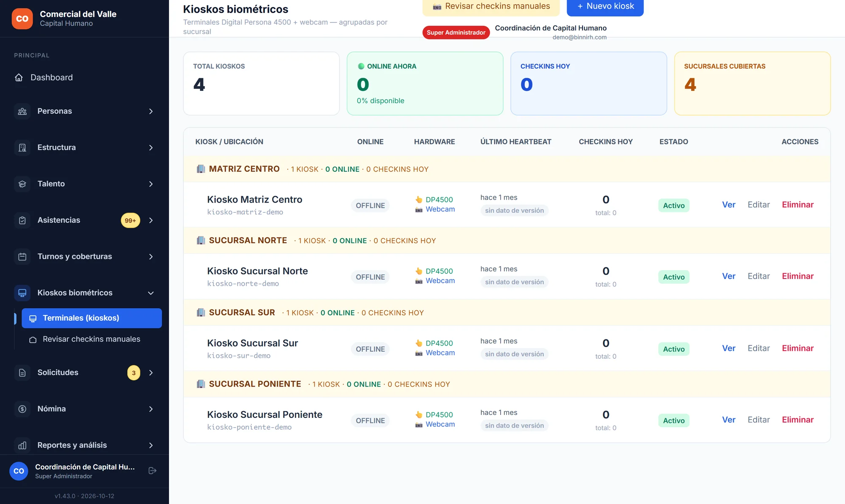This screenshot has height=504, width=845.
Task: Click the kiosko-matriz-demo identifier text
Action: click(245, 212)
